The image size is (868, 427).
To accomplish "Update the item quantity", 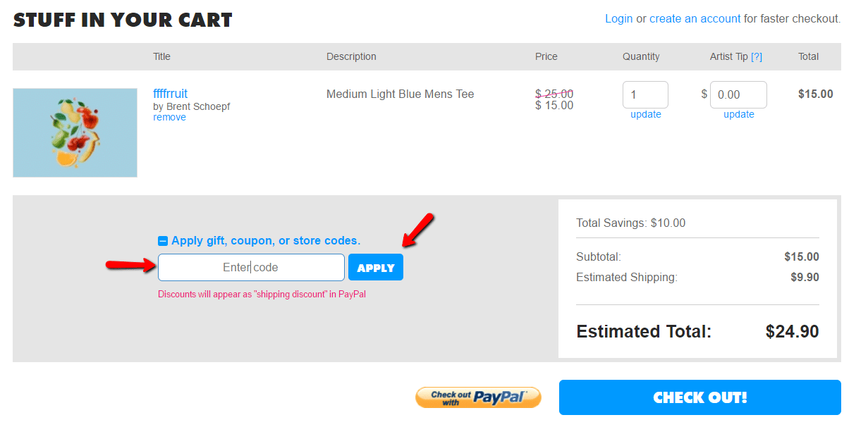I will pyautogui.click(x=645, y=114).
